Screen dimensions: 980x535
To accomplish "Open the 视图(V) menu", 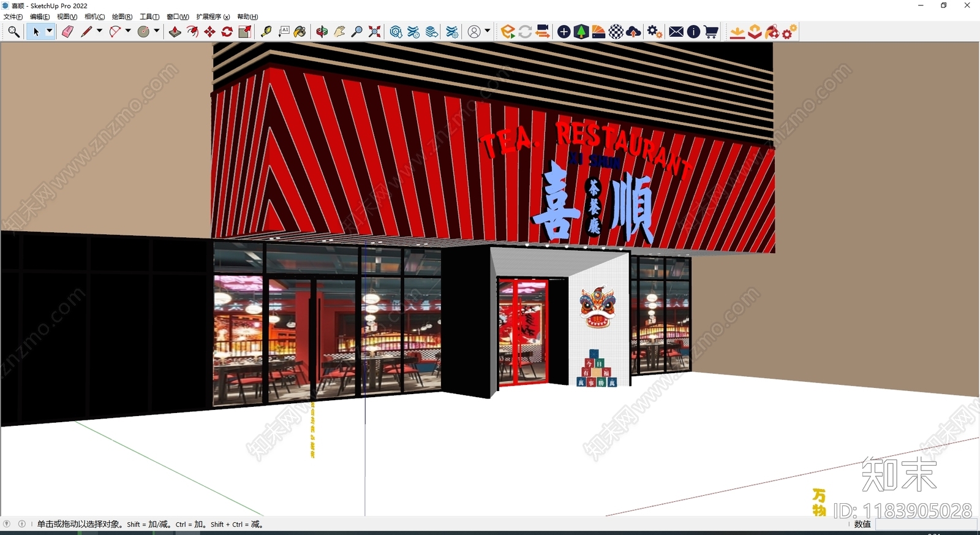I will 67,17.
